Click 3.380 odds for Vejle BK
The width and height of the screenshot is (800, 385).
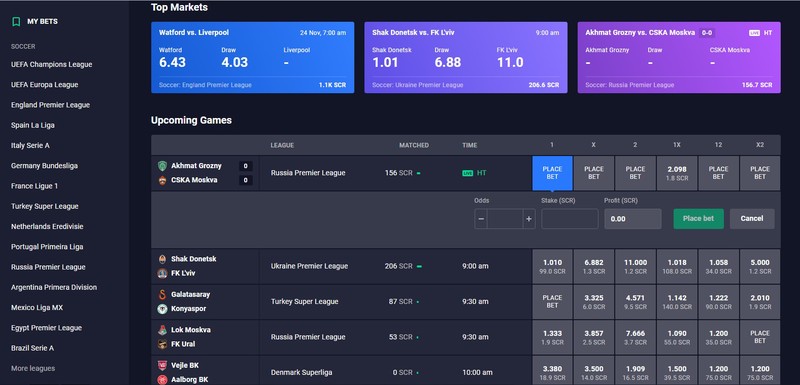tap(552, 371)
